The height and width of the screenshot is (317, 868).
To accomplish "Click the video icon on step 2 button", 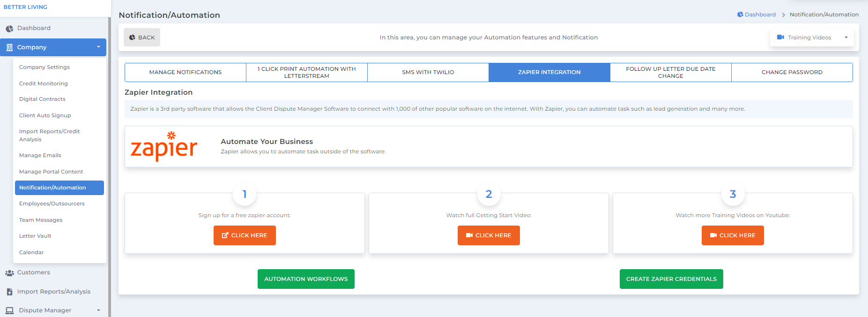I will 469,235.
